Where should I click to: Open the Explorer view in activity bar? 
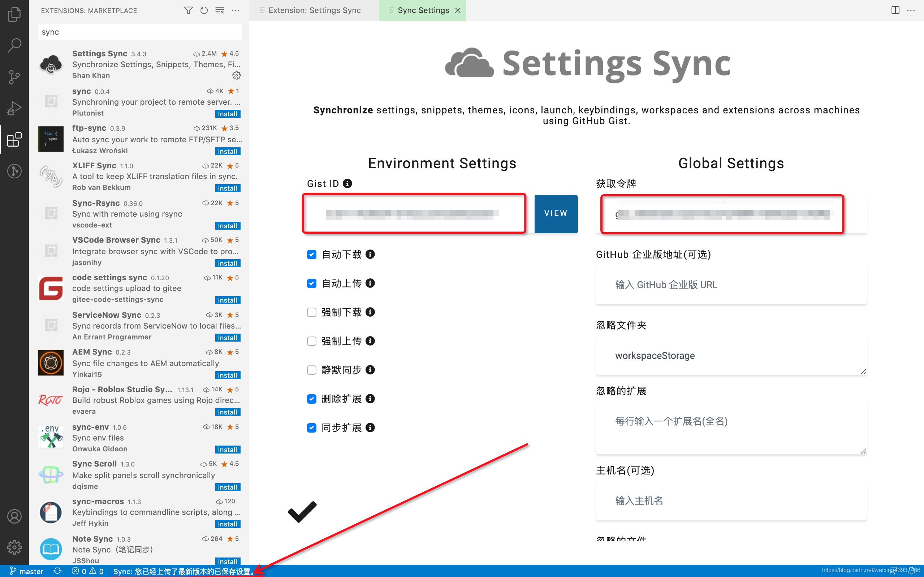click(x=14, y=14)
